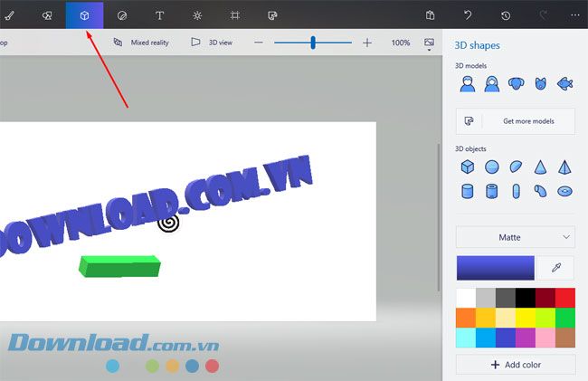Select the Brushes tool
This screenshot has width=588, height=381.
point(9,15)
